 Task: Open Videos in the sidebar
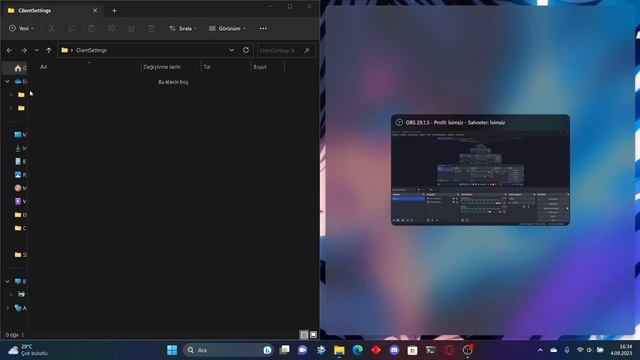tap(18, 201)
